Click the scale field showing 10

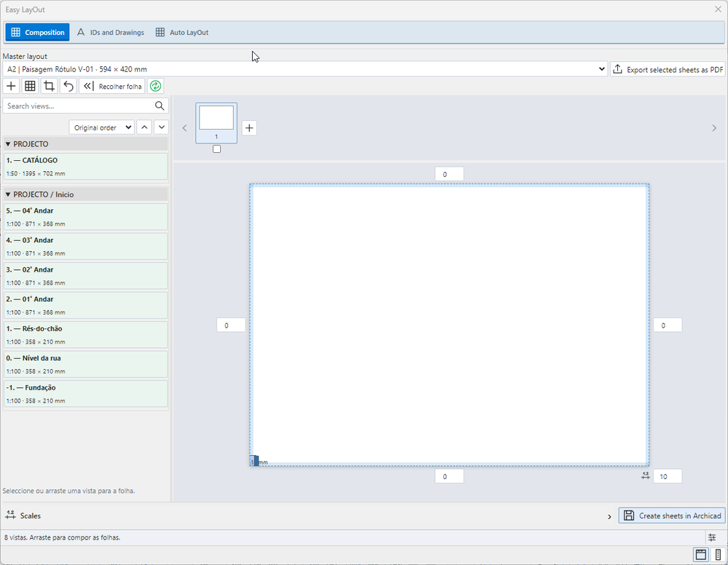pos(668,476)
